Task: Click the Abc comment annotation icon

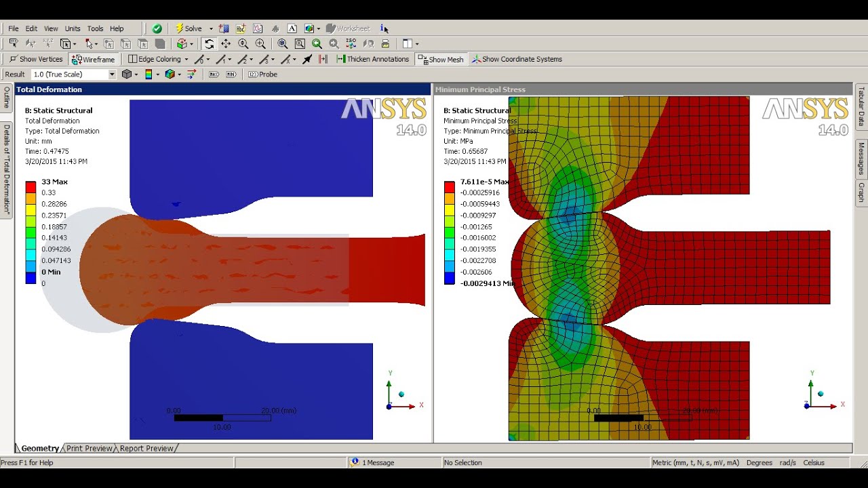Action: tap(241, 28)
